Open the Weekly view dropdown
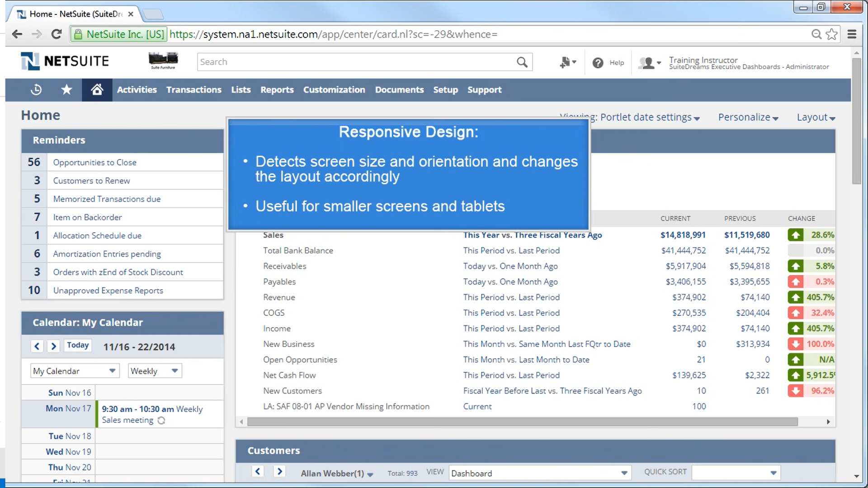The image size is (868, 488). [x=155, y=371]
